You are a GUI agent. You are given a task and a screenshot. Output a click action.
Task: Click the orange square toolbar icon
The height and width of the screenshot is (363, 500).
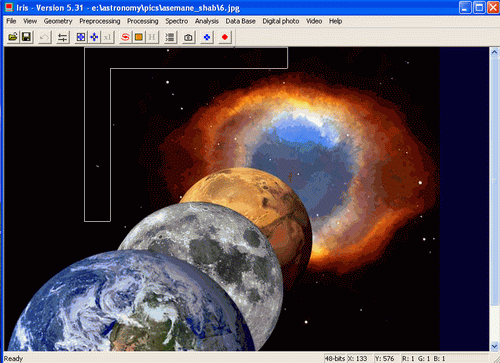tap(139, 37)
